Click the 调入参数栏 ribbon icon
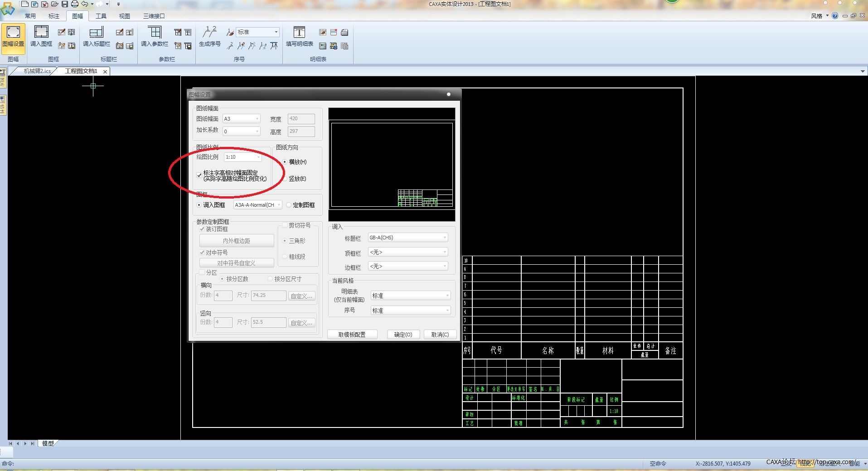Image resolution: width=868 pixels, height=471 pixels. [x=155, y=36]
